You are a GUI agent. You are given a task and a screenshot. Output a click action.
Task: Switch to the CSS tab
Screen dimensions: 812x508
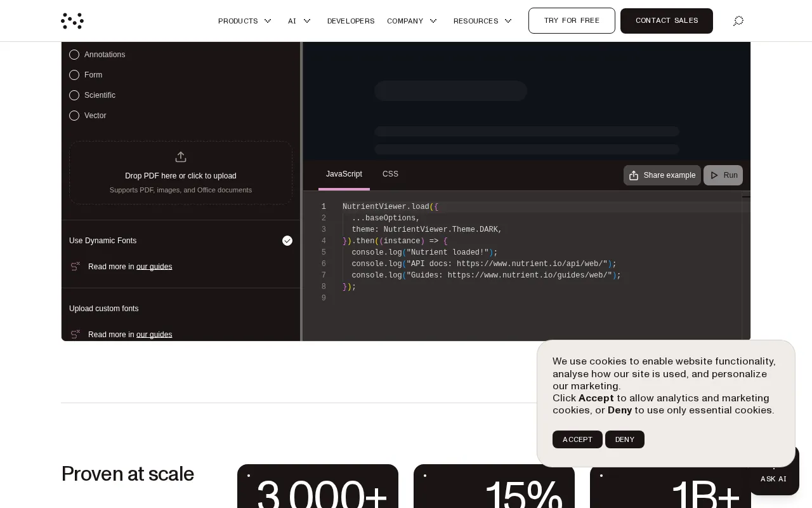pos(390,175)
